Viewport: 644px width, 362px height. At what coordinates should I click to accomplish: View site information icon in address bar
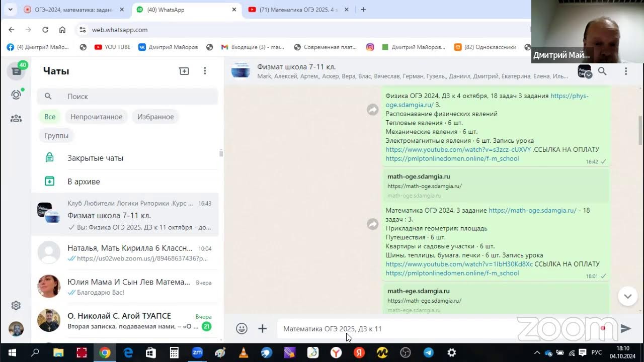click(x=83, y=30)
